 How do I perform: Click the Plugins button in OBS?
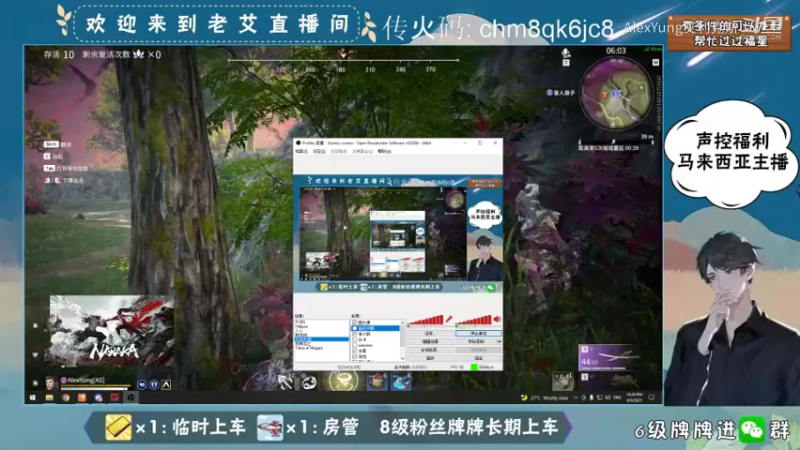[430, 358]
